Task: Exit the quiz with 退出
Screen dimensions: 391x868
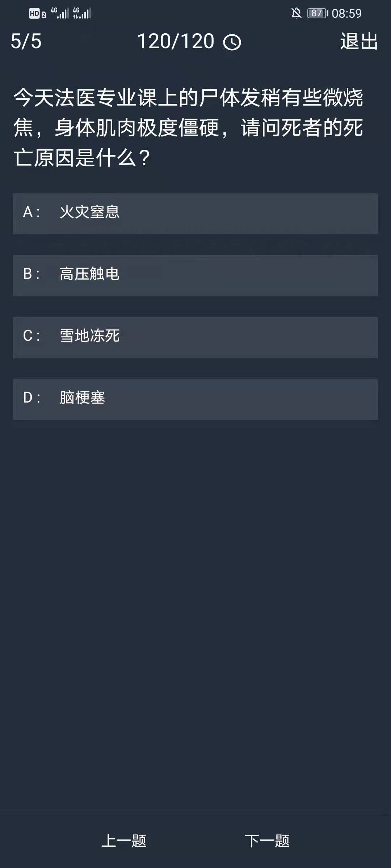Action: click(x=359, y=41)
